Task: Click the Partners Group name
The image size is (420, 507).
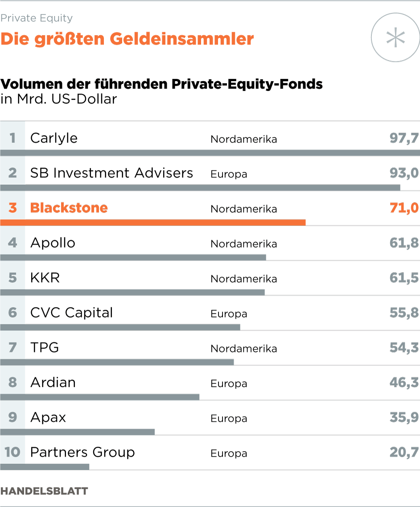Action: 82,452
